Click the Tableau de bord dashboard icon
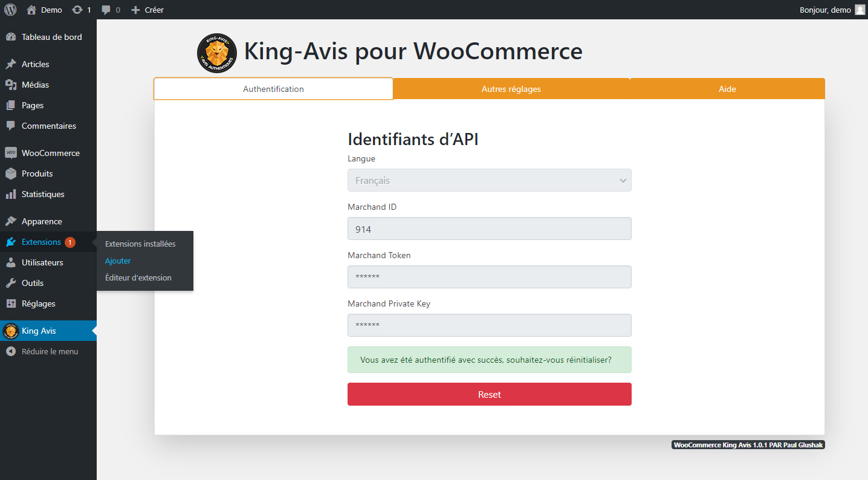This screenshot has height=480, width=868. pyautogui.click(x=11, y=37)
